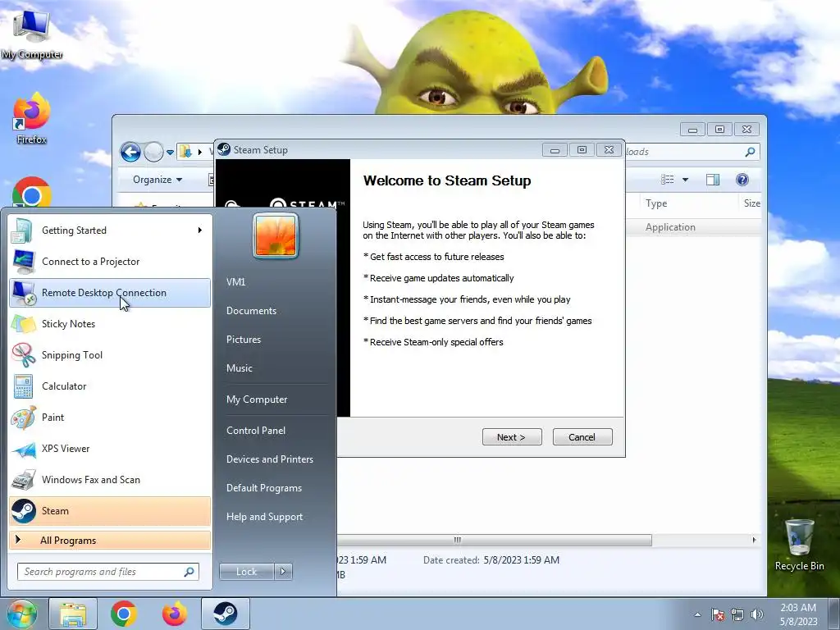Open Calculator from the Start menu
This screenshot has width=840, height=630.
click(110, 386)
